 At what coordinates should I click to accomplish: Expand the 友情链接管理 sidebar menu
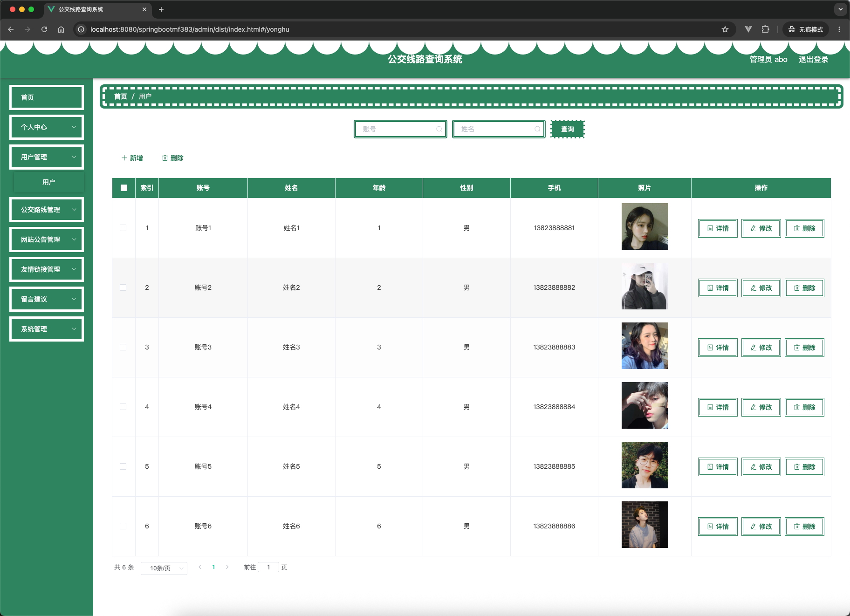47,269
